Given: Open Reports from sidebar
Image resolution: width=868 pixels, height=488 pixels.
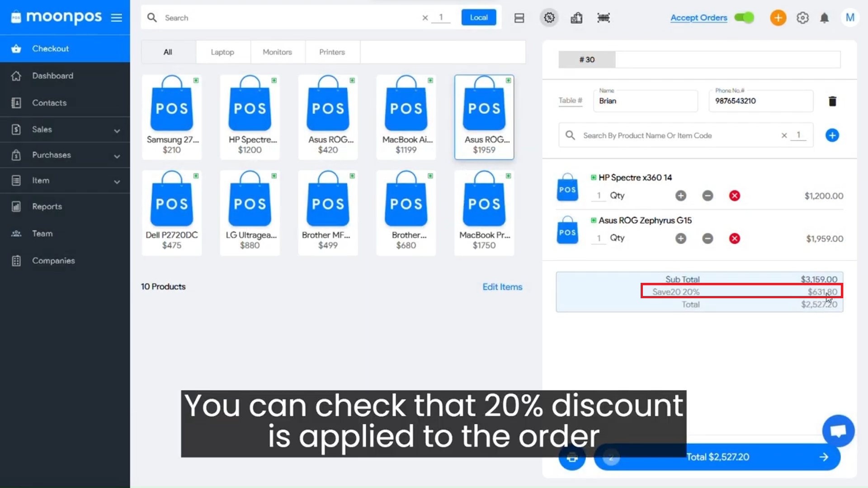Looking at the screenshot, I should tap(65, 206).
